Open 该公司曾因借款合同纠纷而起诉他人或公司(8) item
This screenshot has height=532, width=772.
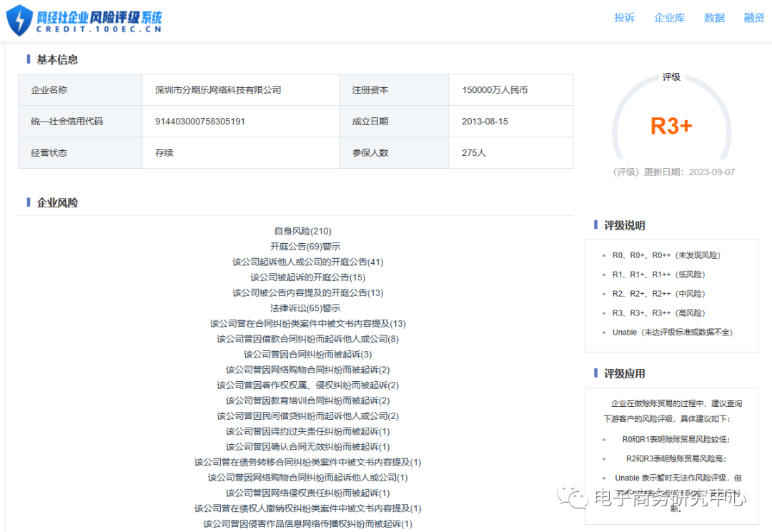[307, 338]
